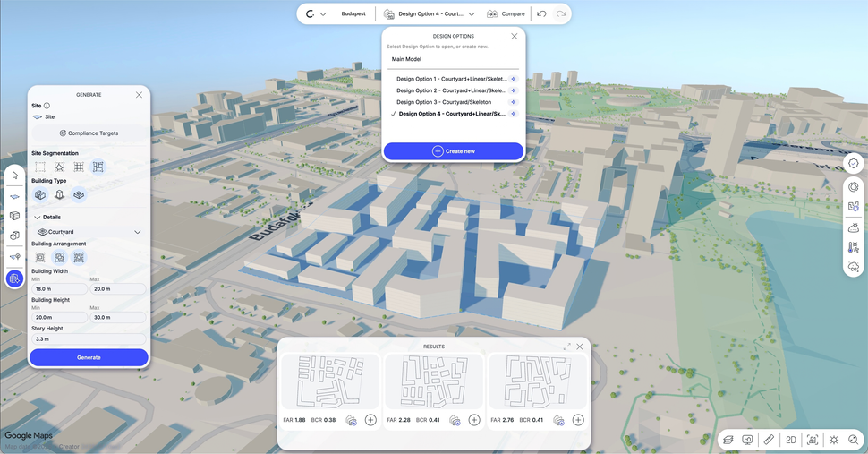Open dropdown arrow beside app logo

point(323,13)
